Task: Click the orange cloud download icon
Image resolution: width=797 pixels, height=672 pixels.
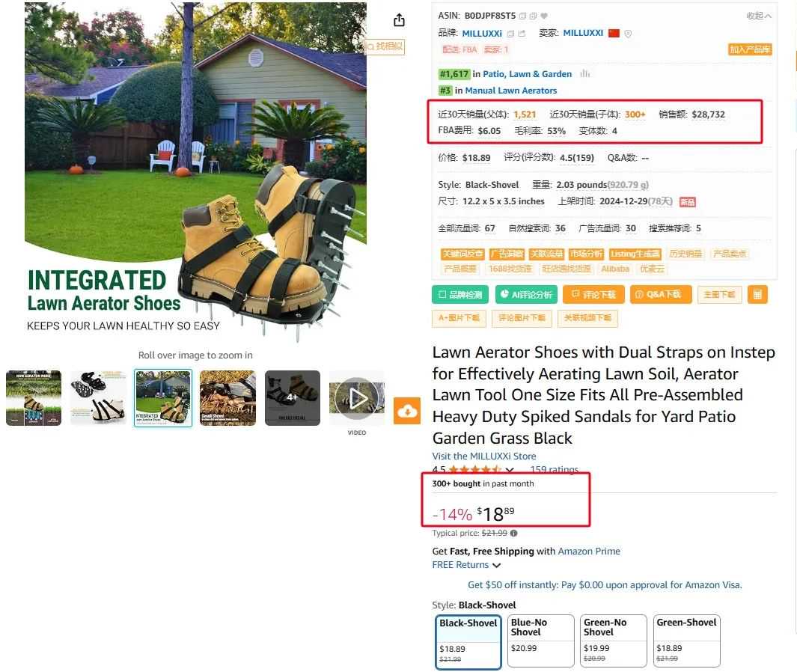Action: (x=407, y=411)
